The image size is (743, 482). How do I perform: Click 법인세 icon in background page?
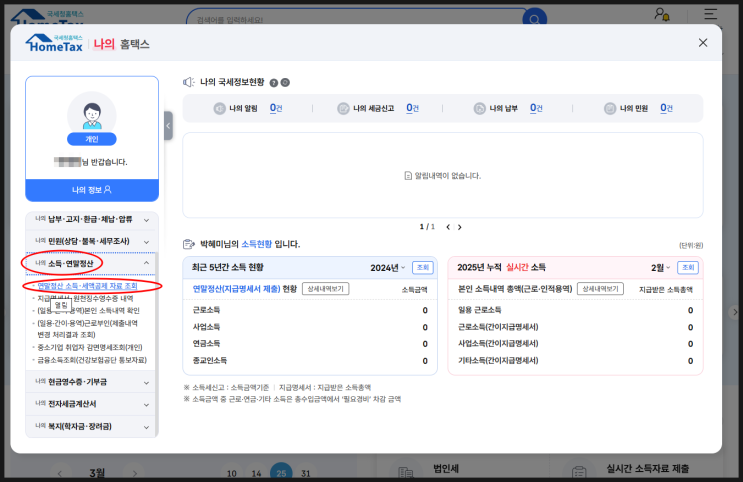[405, 472]
